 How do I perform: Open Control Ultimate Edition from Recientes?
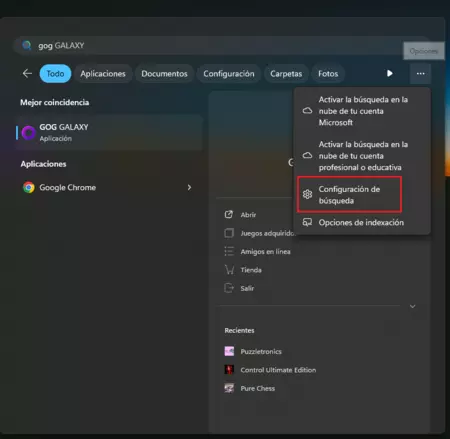coord(278,370)
